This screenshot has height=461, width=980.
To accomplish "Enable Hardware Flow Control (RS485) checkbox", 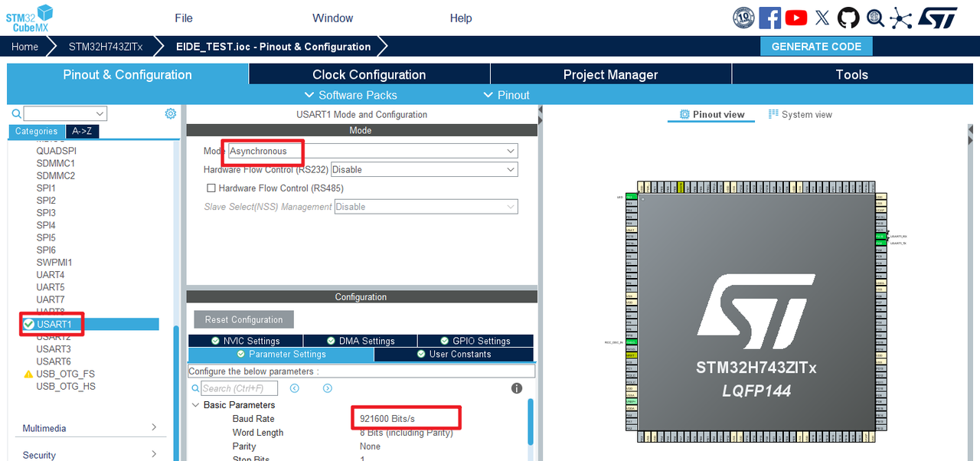I will coord(211,188).
